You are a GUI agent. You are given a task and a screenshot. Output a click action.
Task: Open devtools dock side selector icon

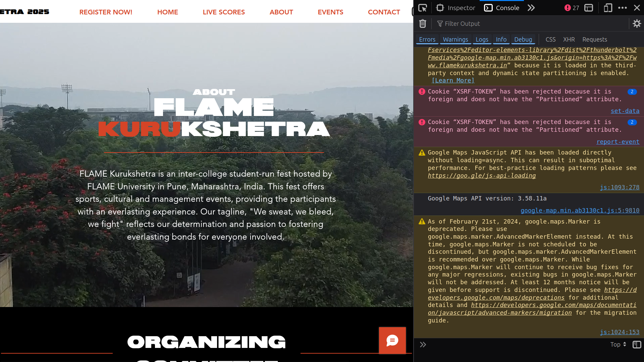point(589,8)
